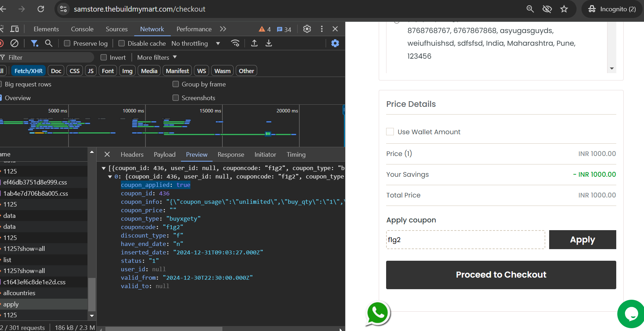Check Use Wallet Amount checkbox
Screen dimensions: 644x331
click(x=390, y=132)
